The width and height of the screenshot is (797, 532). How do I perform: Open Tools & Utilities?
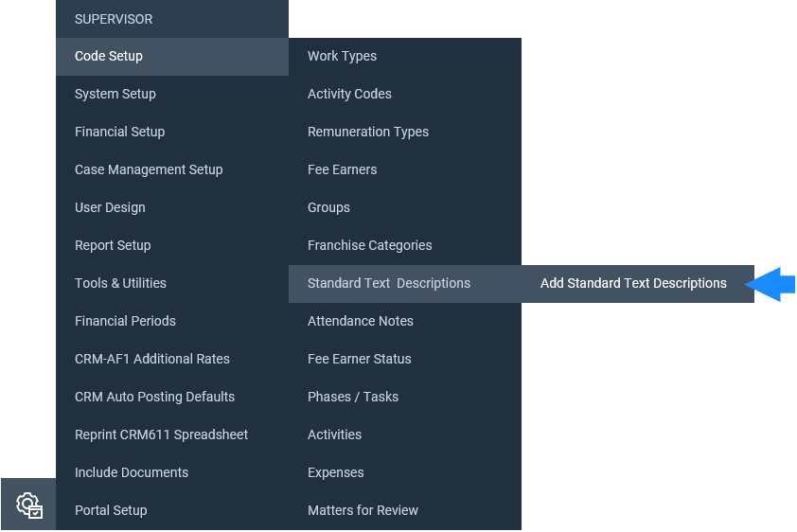pyautogui.click(x=172, y=284)
